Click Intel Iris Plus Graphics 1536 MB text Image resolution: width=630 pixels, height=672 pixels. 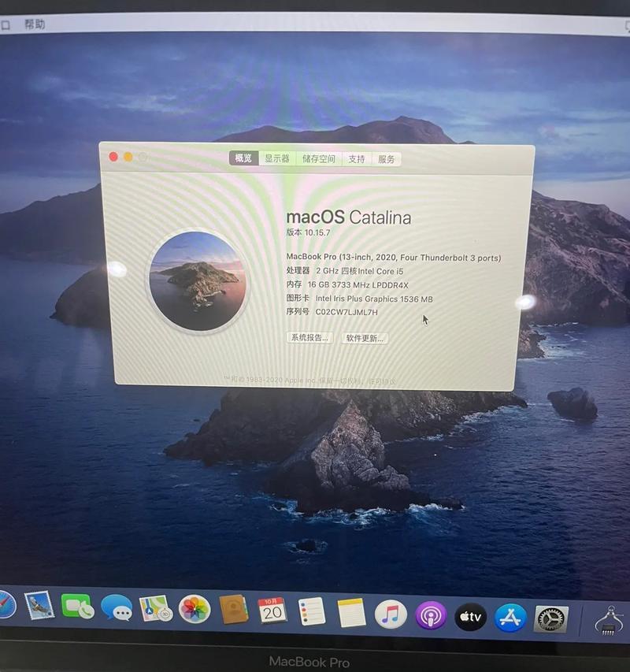pos(374,299)
